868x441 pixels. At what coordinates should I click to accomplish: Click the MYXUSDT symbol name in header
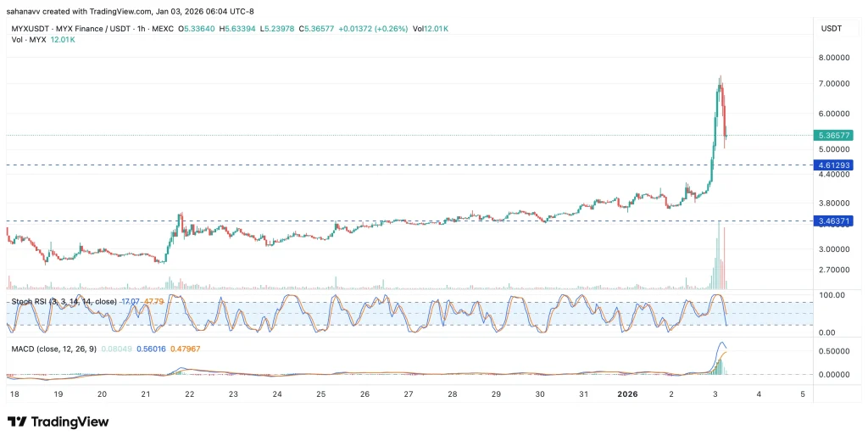[30, 29]
